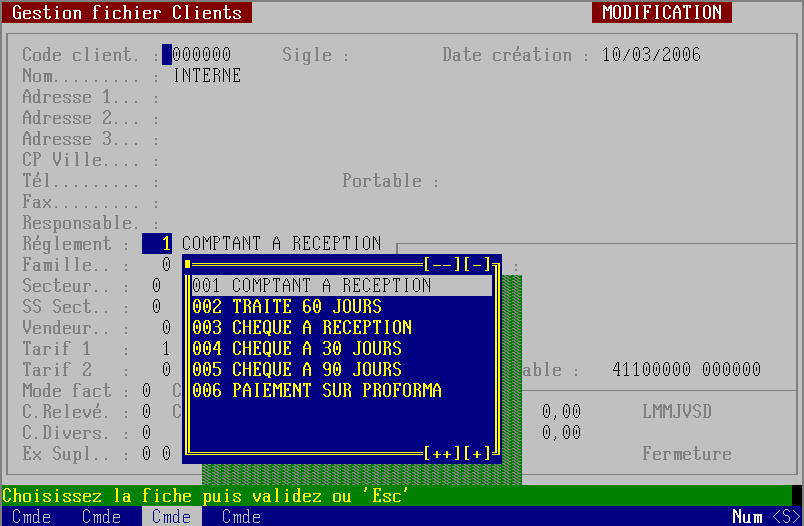Viewport: 804px width, 526px height.
Task: Click the Num <S> status indicator
Action: pos(764,517)
